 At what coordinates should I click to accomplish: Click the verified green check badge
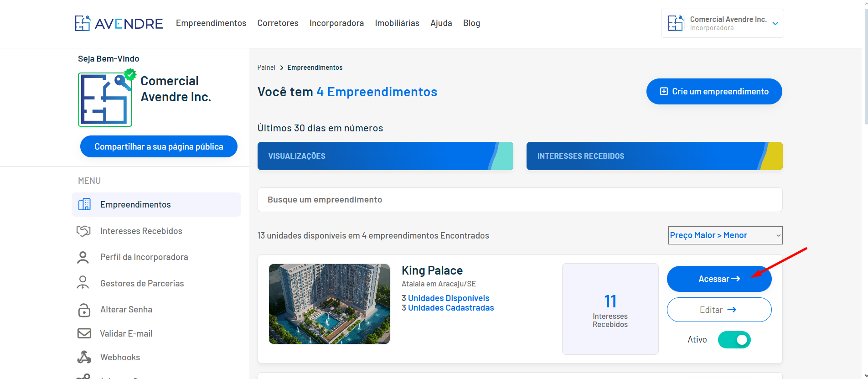coord(130,74)
